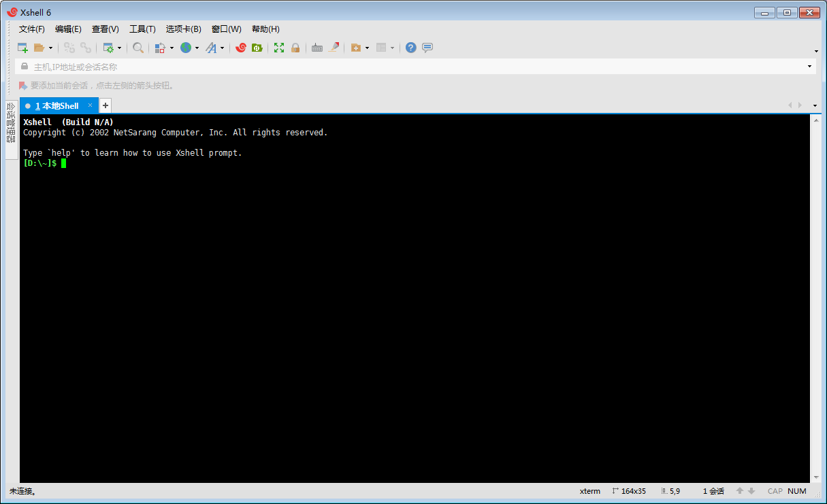827x504 pixels.
Task: Open Help with the blue question icon
Action: pos(411,48)
